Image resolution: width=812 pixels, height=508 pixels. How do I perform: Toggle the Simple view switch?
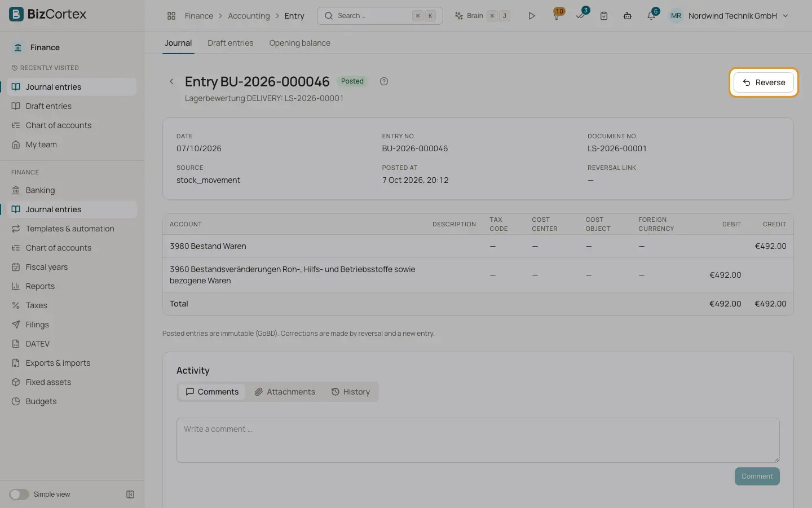tap(19, 494)
